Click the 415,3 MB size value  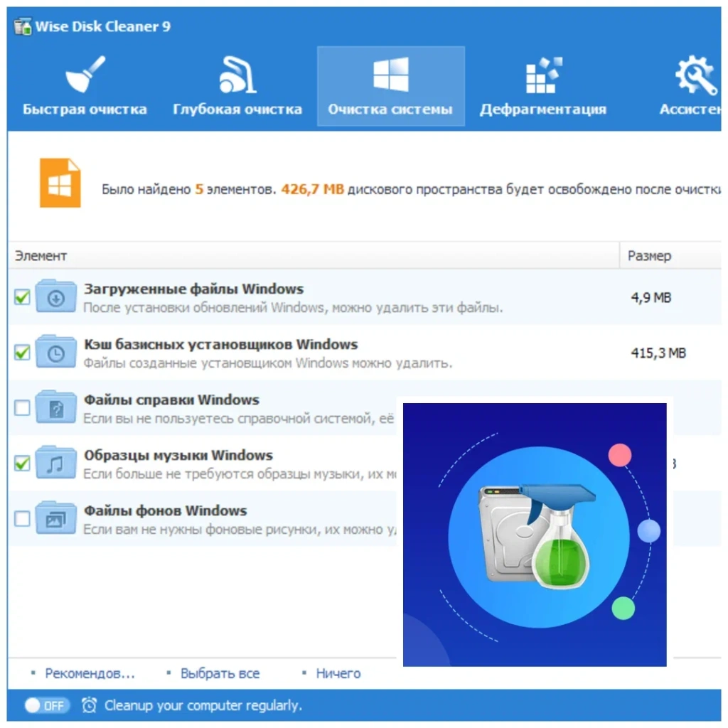click(x=658, y=353)
